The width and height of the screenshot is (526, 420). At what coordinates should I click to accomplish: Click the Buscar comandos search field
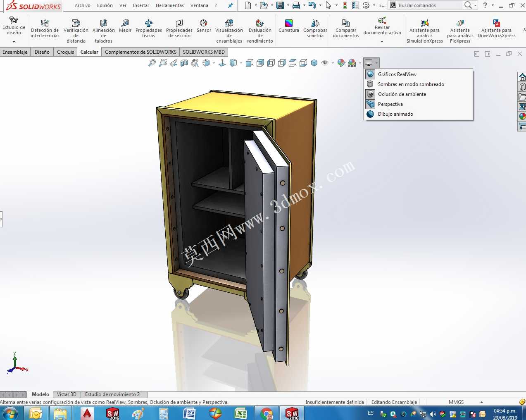coord(429,5)
